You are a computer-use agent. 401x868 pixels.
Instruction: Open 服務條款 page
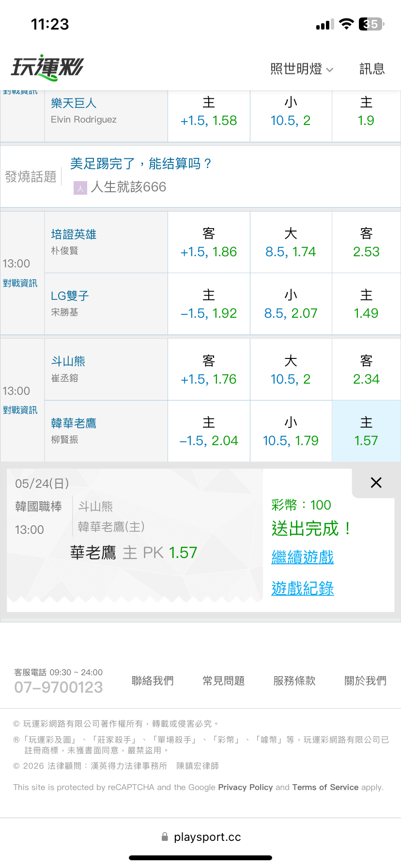294,681
